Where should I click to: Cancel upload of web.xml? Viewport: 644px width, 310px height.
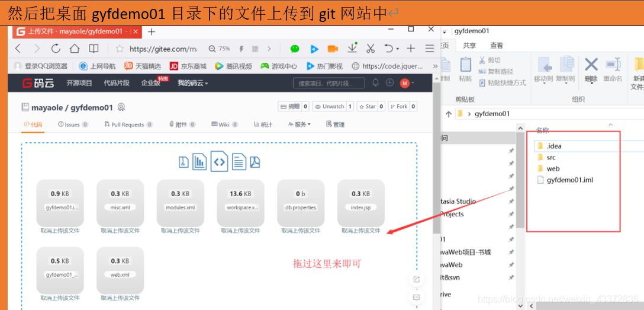click(x=120, y=298)
